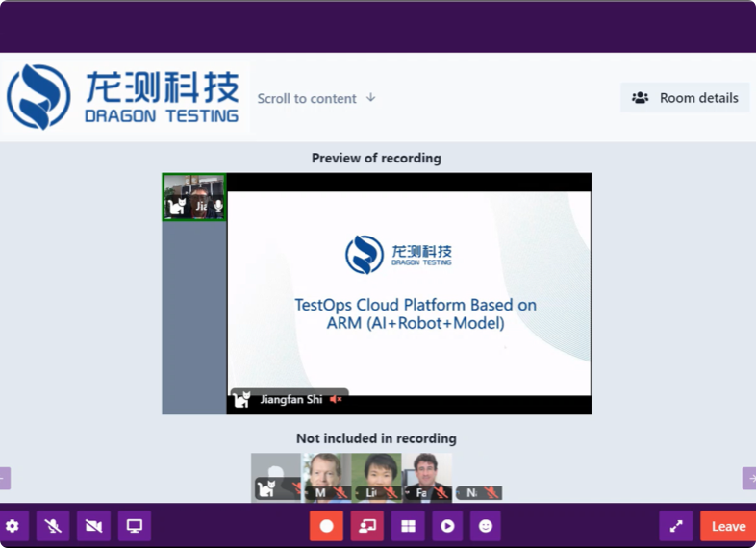Select participant tile labeled N
The height and width of the screenshot is (548, 756).
(x=479, y=492)
